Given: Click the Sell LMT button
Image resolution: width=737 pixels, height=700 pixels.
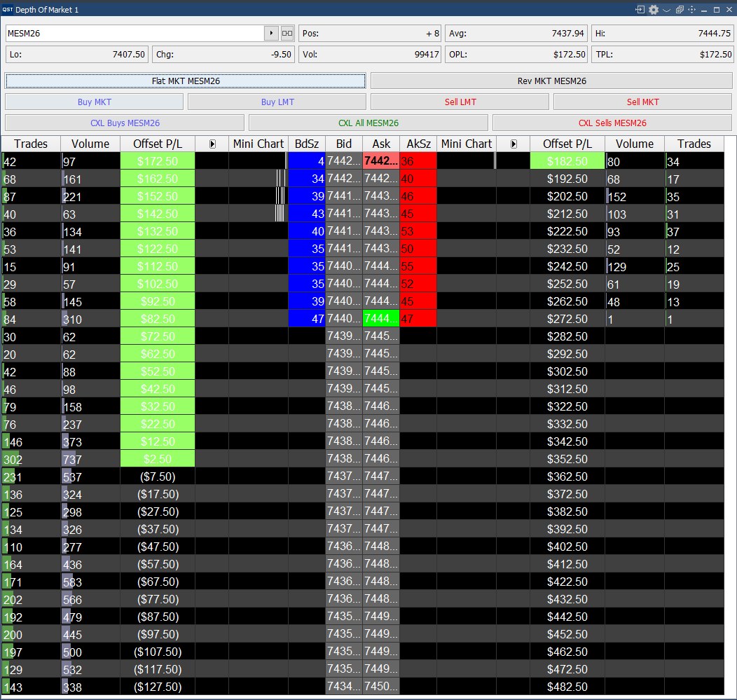Looking at the screenshot, I should pos(460,102).
